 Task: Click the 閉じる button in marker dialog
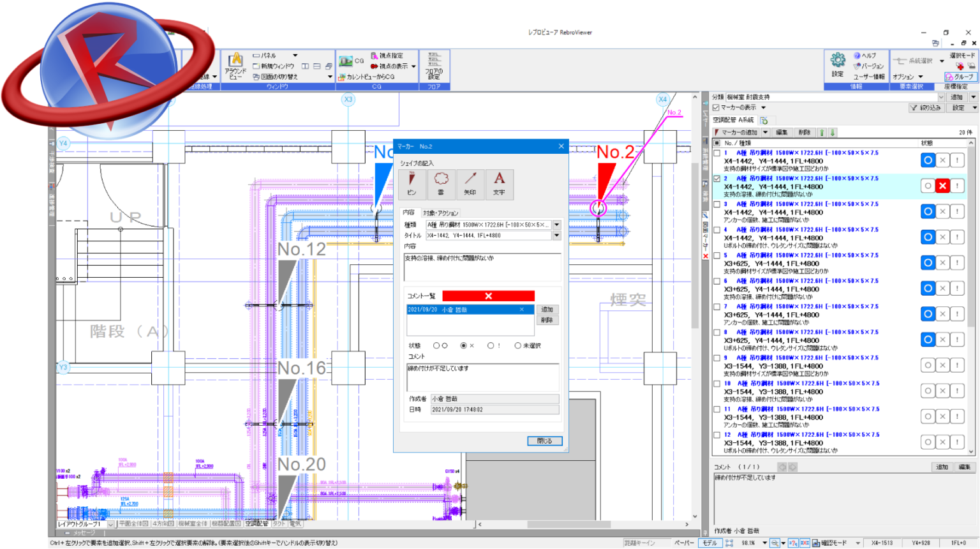coord(544,441)
